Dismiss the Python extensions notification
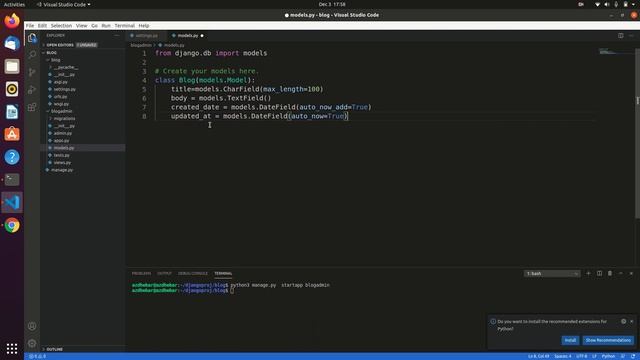640x360 pixels. pyautogui.click(x=631, y=321)
